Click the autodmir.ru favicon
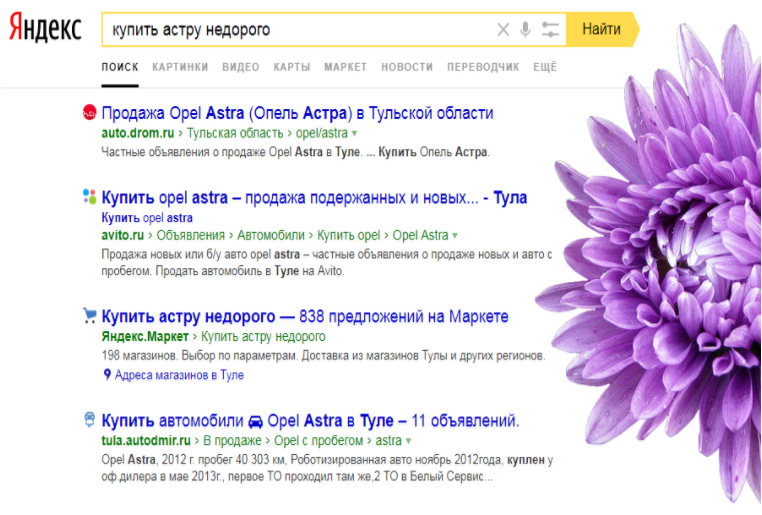 (x=89, y=419)
